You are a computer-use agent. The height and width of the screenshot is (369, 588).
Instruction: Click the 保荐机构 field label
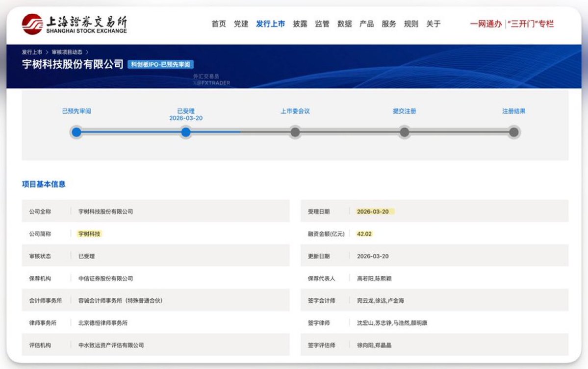(40, 279)
